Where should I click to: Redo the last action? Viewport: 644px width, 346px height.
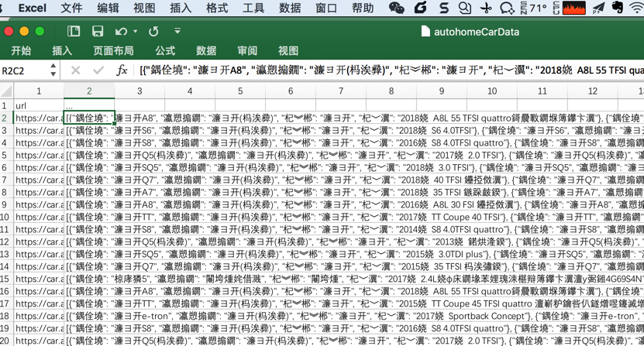(x=153, y=31)
